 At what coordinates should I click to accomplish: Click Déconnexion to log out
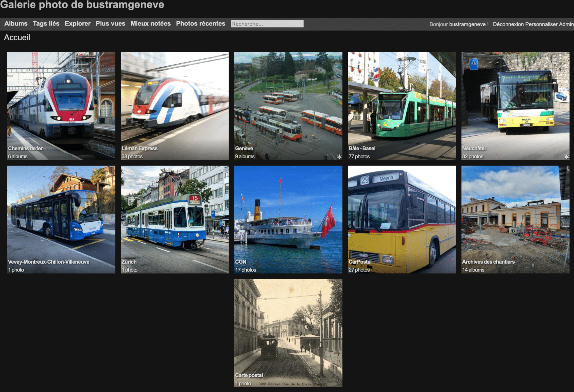click(508, 24)
